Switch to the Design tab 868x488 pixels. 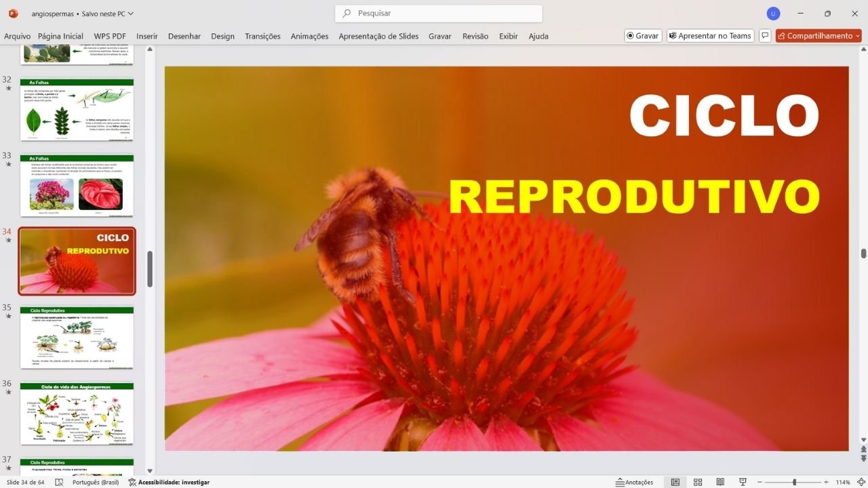[222, 36]
